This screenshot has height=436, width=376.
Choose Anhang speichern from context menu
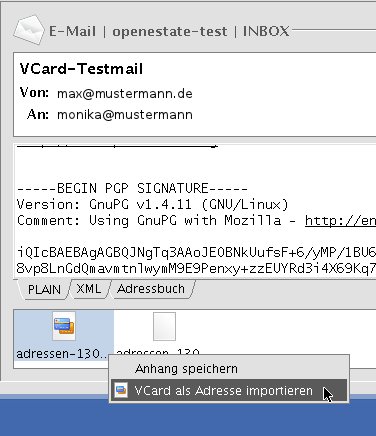pyautogui.click(x=186, y=369)
